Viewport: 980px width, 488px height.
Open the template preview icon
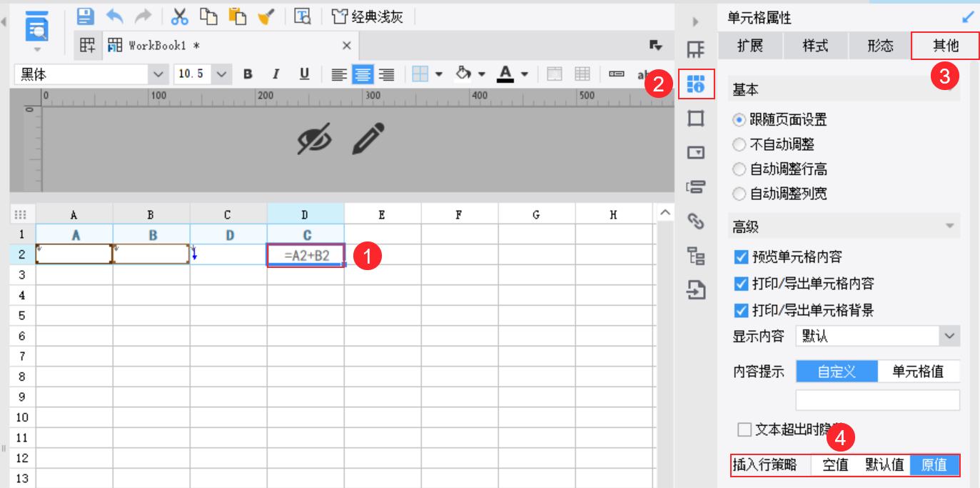tap(303, 16)
